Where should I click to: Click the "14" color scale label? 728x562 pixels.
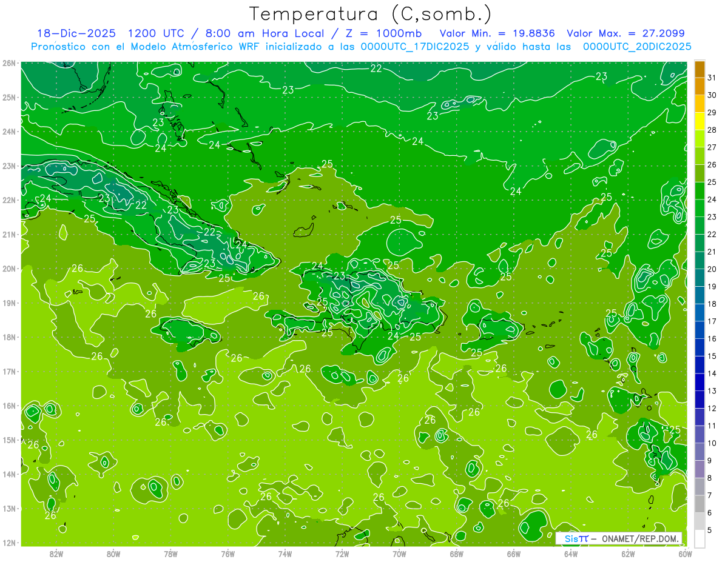pyautogui.click(x=712, y=373)
